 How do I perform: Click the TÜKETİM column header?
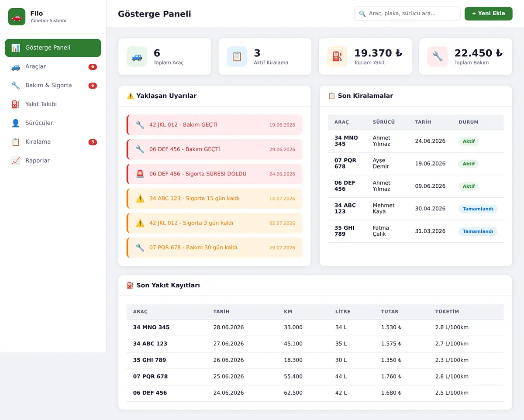(447, 312)
